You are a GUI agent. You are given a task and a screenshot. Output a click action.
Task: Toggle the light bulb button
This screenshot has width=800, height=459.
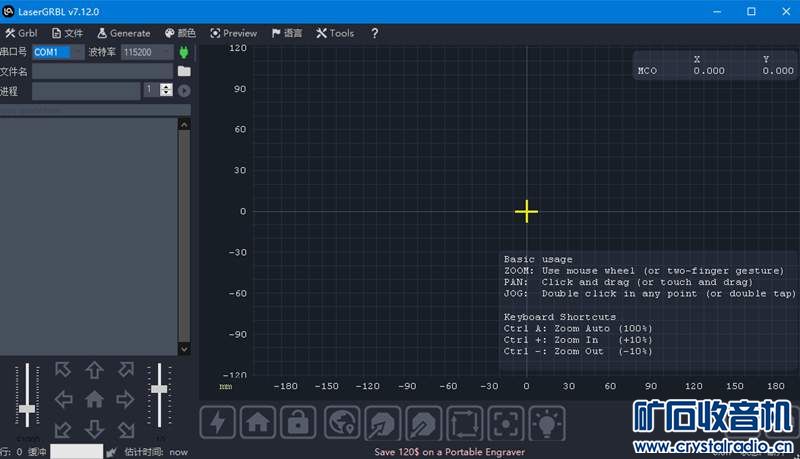coord(548,422)
